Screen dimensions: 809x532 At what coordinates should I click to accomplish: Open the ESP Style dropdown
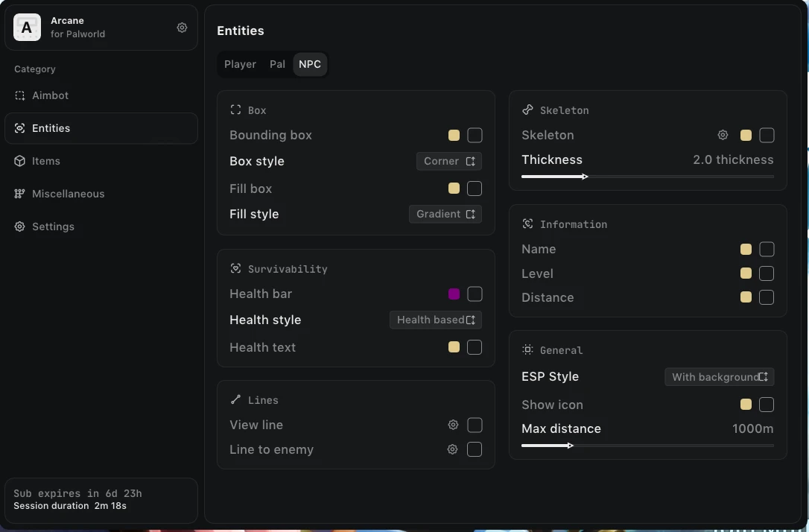tap(719, 377)
